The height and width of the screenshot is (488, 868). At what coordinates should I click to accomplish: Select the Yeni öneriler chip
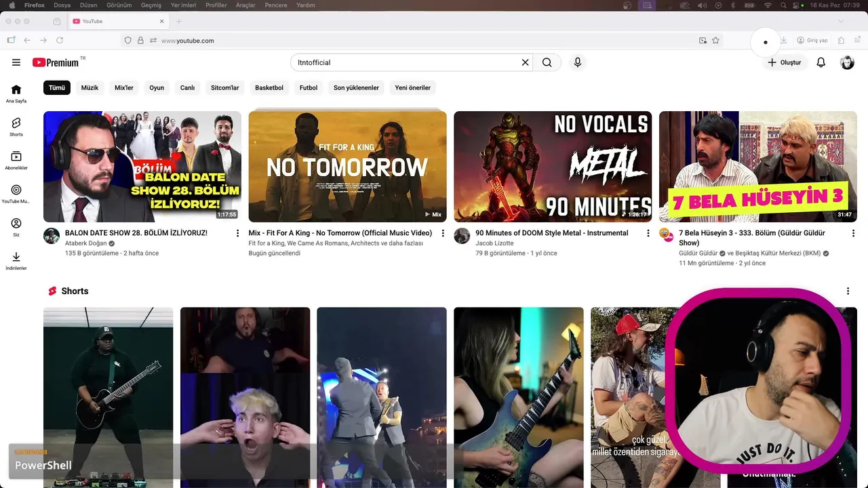pos(413,87)
